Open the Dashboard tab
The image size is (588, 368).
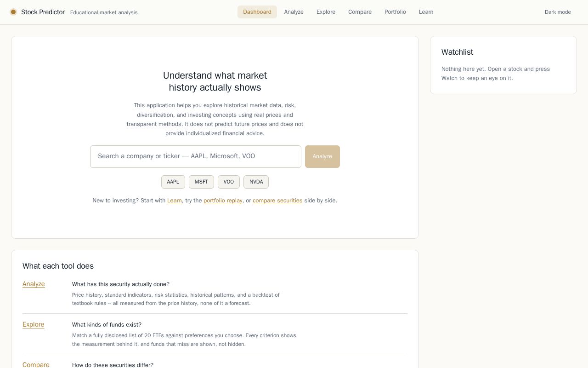pos(257,12)
